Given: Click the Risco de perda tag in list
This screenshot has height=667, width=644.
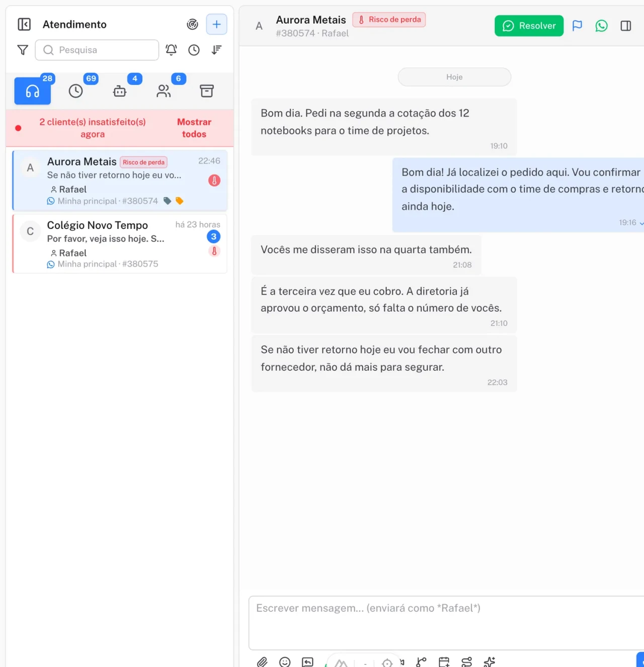Looking at the screenshot, I should click(144, 162).
